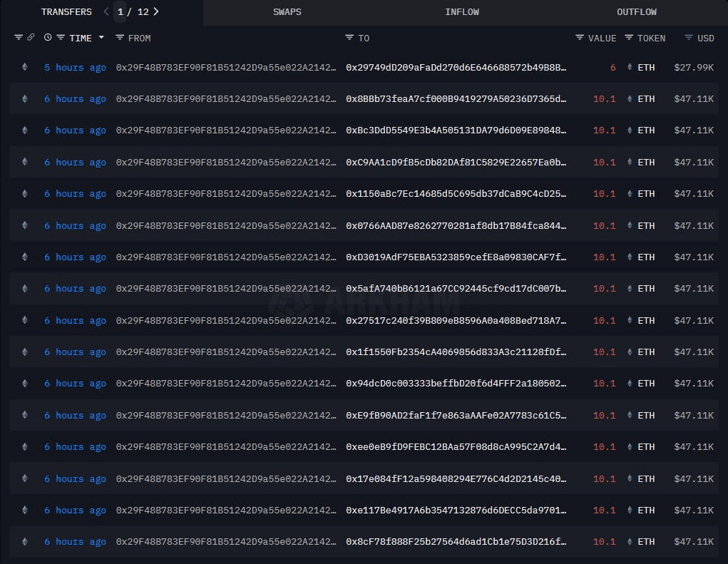Open recipient address 0x1150aBc7Ec14685d5C695d...
Screen dimensions: 728x564
click(x=456, y=194)
